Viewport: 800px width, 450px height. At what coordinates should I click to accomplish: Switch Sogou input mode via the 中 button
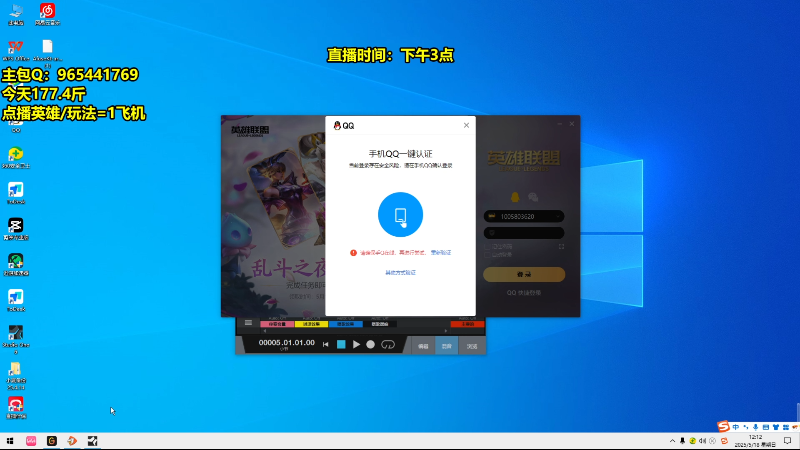[x=736, y=427]
